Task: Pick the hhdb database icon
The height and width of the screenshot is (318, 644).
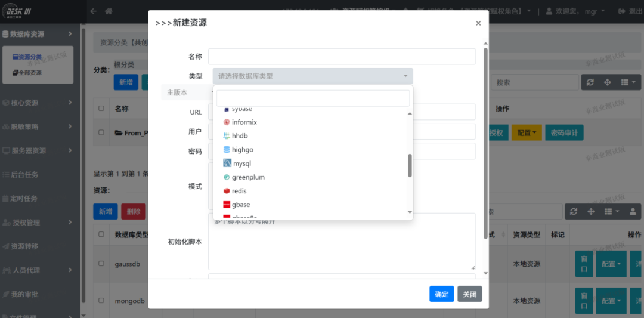Action: [x=227, y=135]
